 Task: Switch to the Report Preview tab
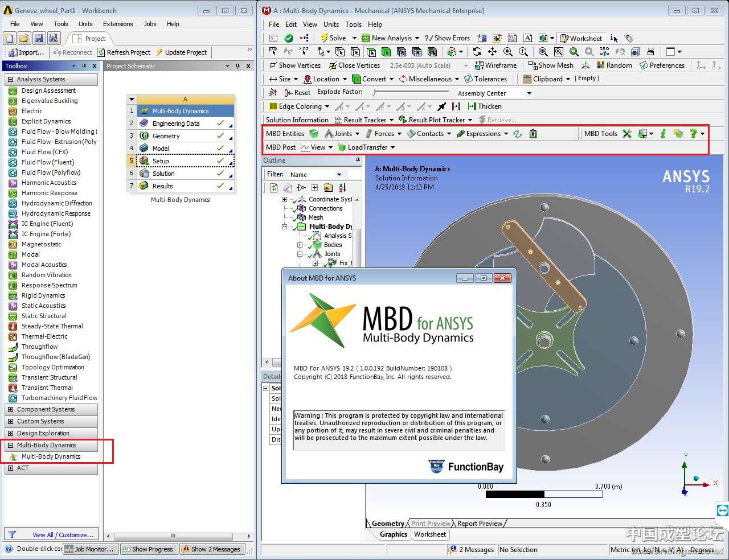pos(480,524)
